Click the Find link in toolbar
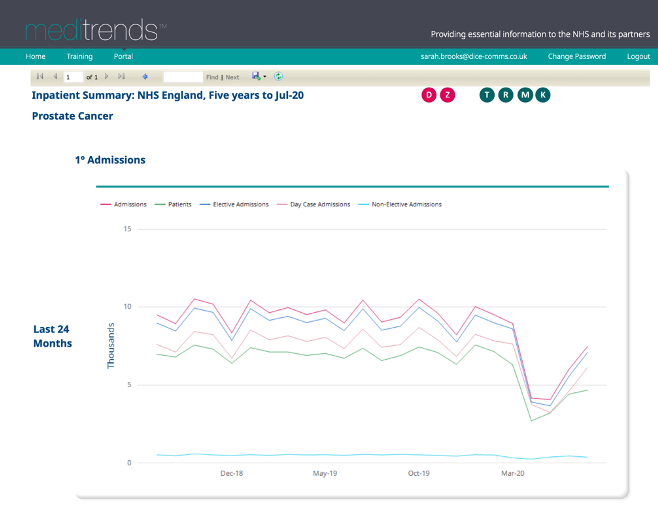 coord(212,77)
